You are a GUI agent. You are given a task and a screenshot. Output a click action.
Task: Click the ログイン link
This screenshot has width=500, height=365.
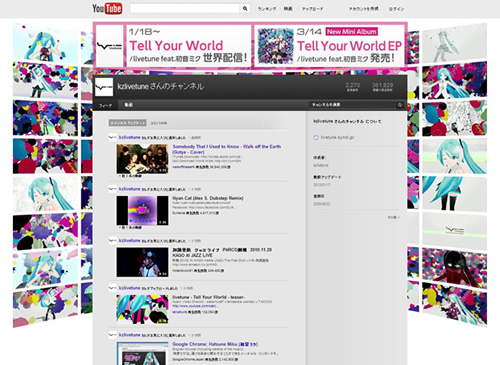396,9
